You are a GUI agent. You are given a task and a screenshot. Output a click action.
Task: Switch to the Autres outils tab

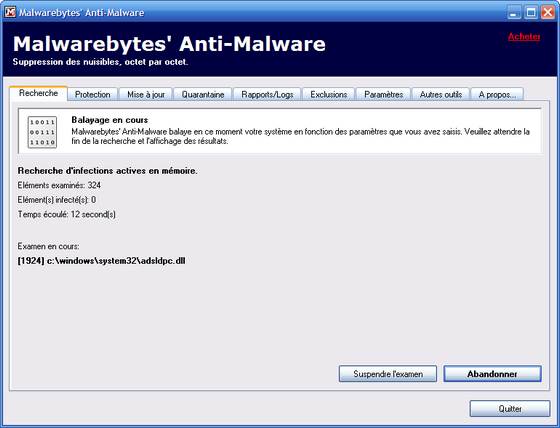click(441, 95)
